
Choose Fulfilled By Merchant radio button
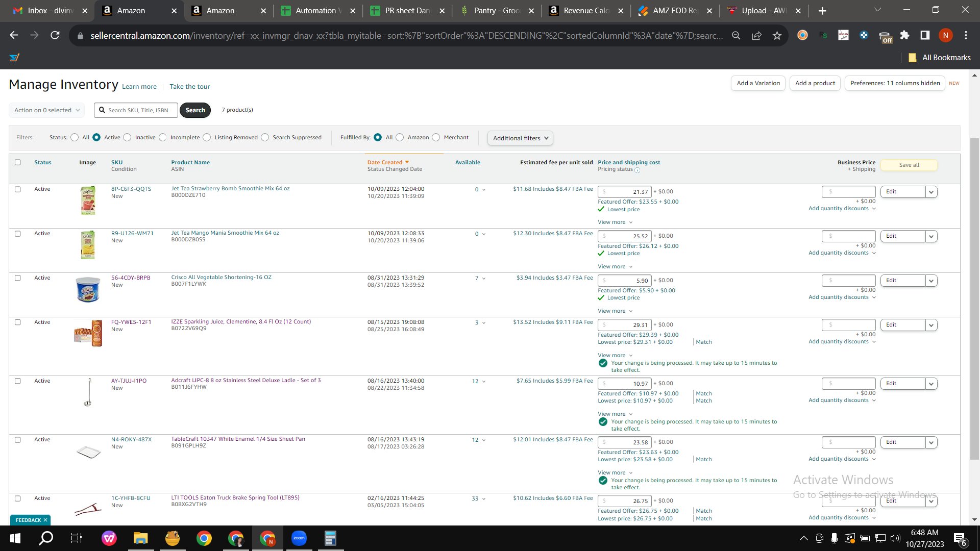pos(436,137)
